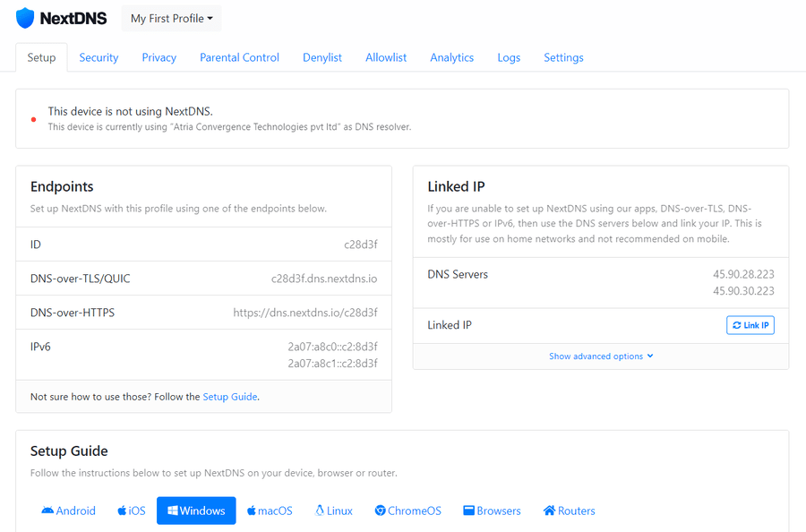The width and height of the screenshot is (806, 532).
Task: Go to the Settings tab
Action: pyautogui.click(x=563, y=57)
